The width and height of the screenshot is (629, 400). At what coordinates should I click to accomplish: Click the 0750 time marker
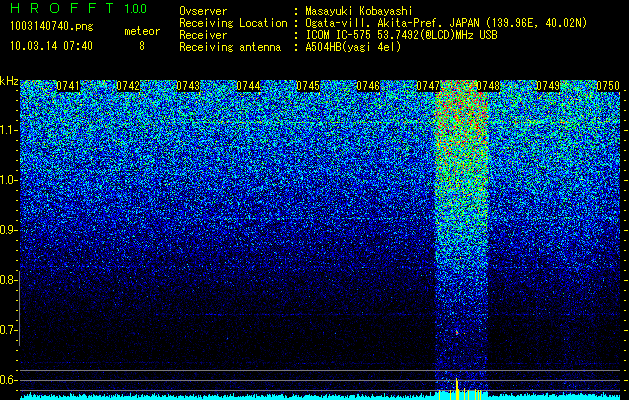click(x=608, y=86)
